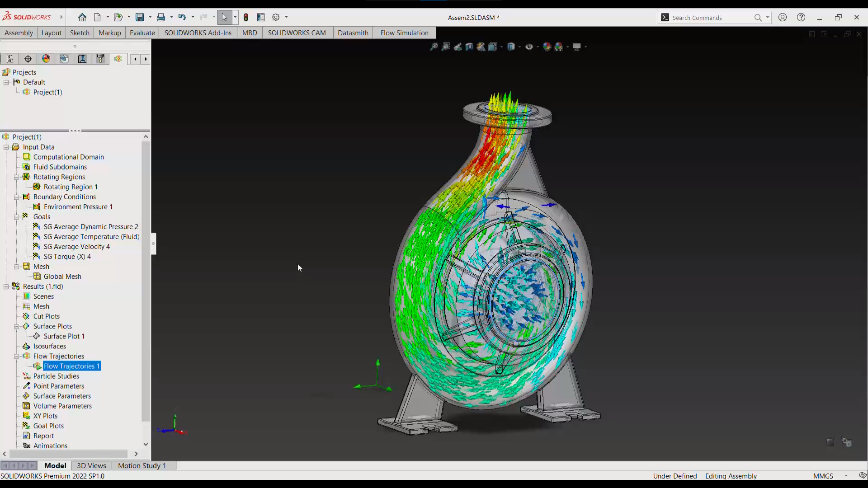Open the DisplayManager color sphere tab
Image resolution: width=868 pixels, height=488 pixels.
click(x=46, y=59)
